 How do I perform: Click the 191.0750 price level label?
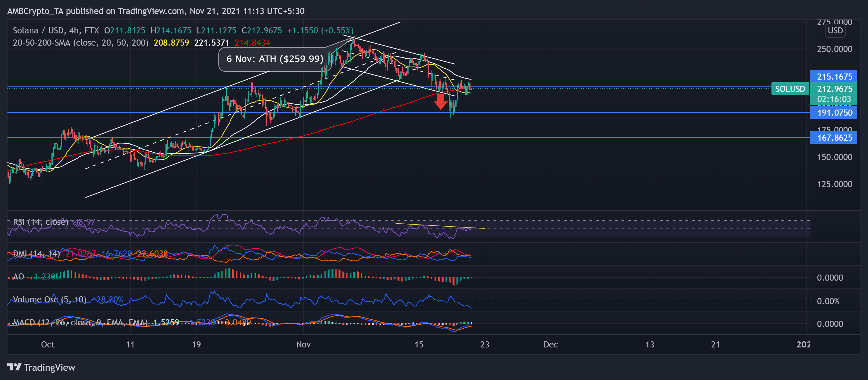pyautogui.click(x=833, y=112)
